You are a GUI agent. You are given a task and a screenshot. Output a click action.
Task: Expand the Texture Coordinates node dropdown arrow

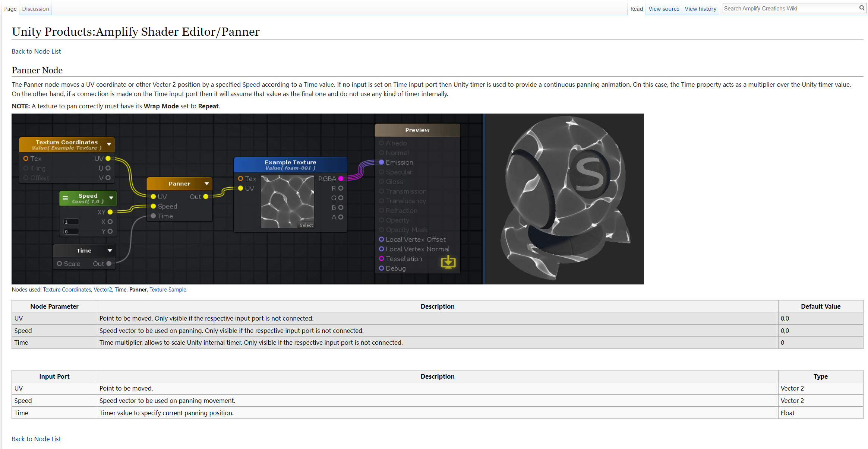pyautogui.click(x=109, y=144)
